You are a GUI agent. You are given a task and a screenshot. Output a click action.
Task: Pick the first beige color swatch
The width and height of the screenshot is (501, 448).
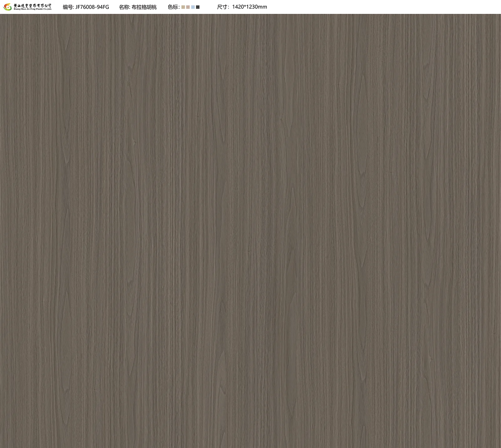click(x=183, y=7)
